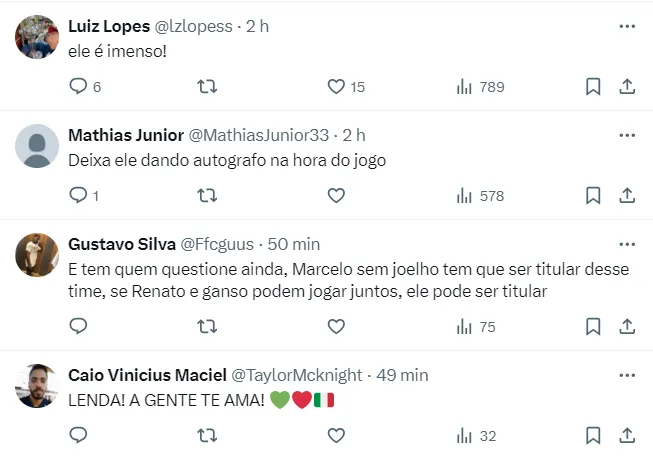This screenshot has width=653, height=459.
Task: Open more options on Caio Vinicius Maciel's tweet
Action: tap(627, 375)
